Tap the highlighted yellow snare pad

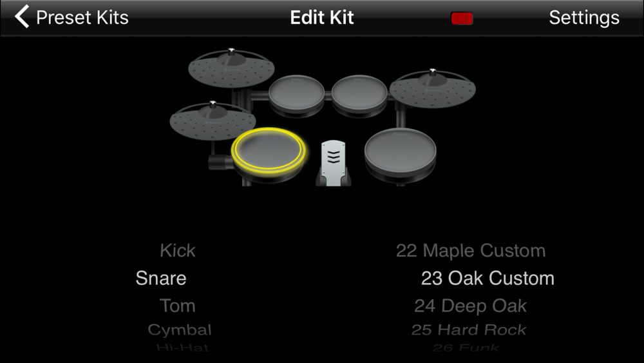point(268,150)
